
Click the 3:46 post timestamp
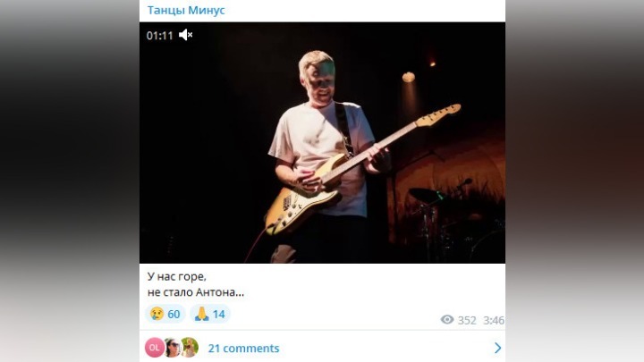[x=494, y=320]
